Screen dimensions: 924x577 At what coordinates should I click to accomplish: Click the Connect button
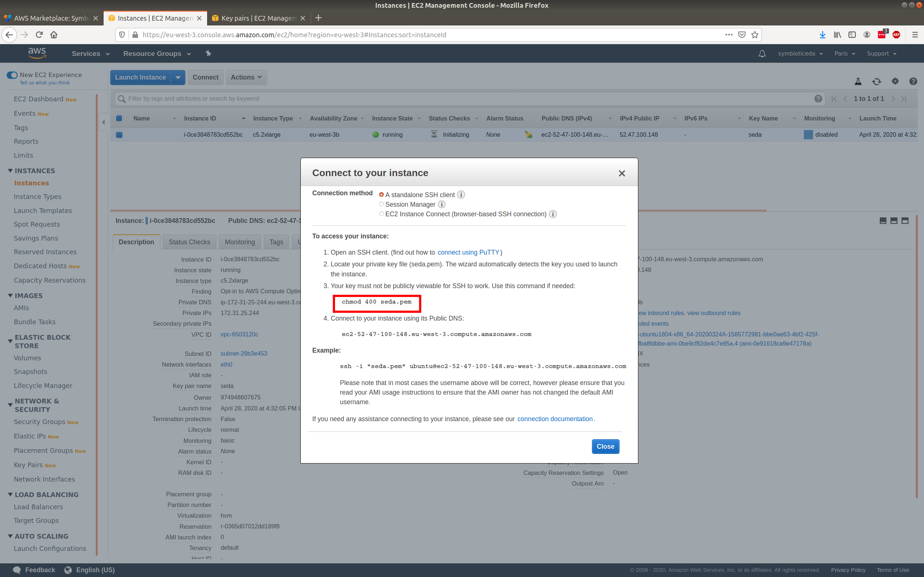click(205, 77)
